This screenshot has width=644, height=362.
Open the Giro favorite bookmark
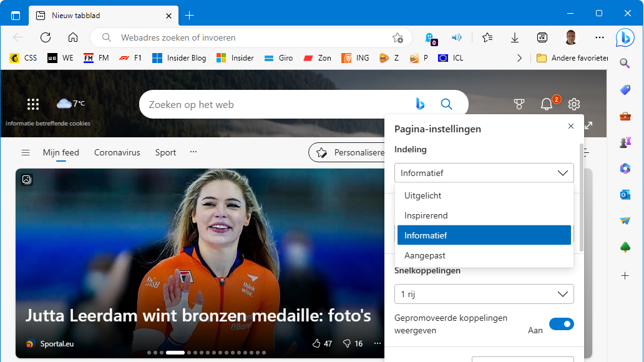[278, 58]
